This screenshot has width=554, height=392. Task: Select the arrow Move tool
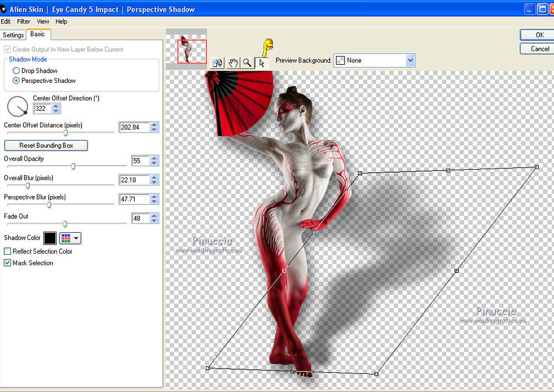pos(261,63)
